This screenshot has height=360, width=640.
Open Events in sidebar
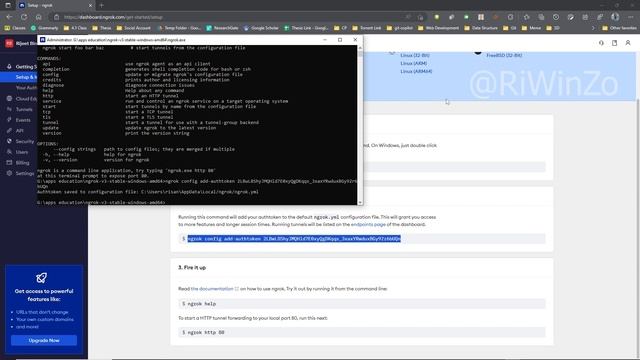pyautogui.click(x=19, y=120)
